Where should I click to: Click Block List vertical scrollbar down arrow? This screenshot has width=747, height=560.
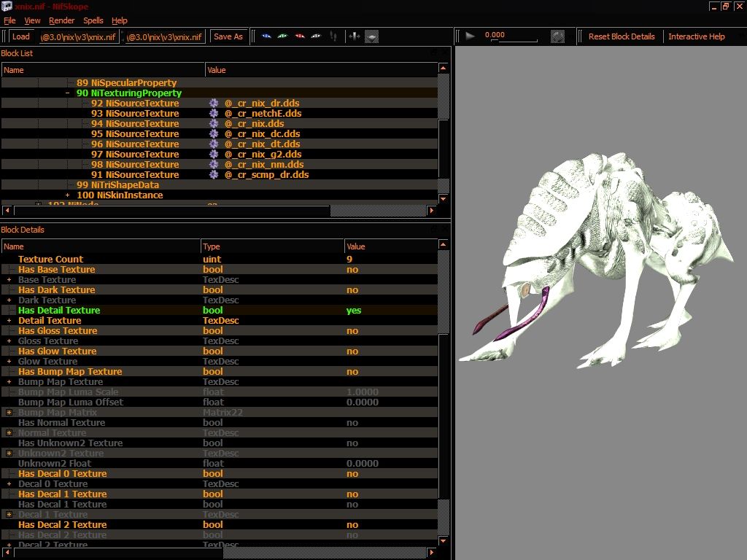[x=443, y=198]
